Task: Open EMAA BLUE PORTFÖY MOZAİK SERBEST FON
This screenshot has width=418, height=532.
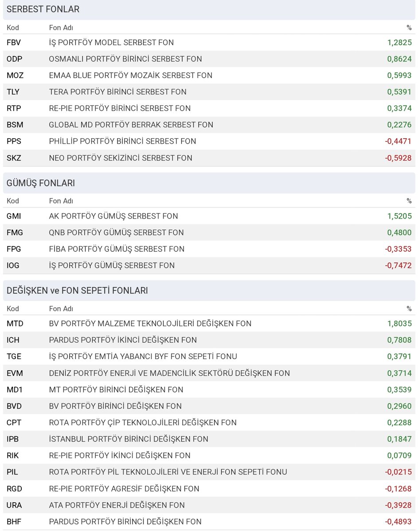Action: [x=131, y=75]
